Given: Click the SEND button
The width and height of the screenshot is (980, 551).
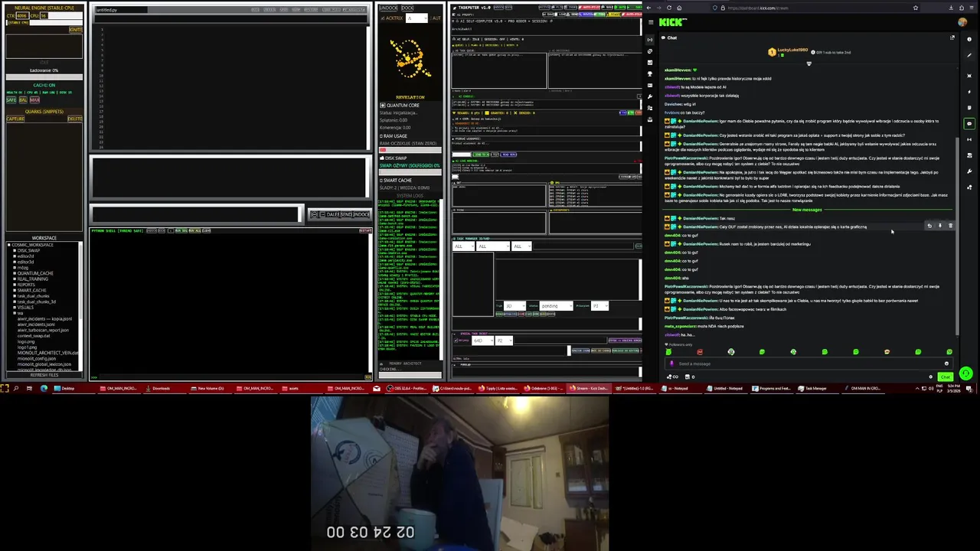Looking at the screenshot, I should tap(345, 214).
